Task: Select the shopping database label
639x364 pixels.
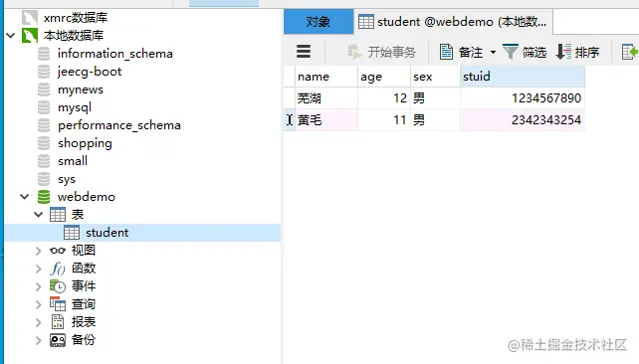Action: (x=85, y=143)
